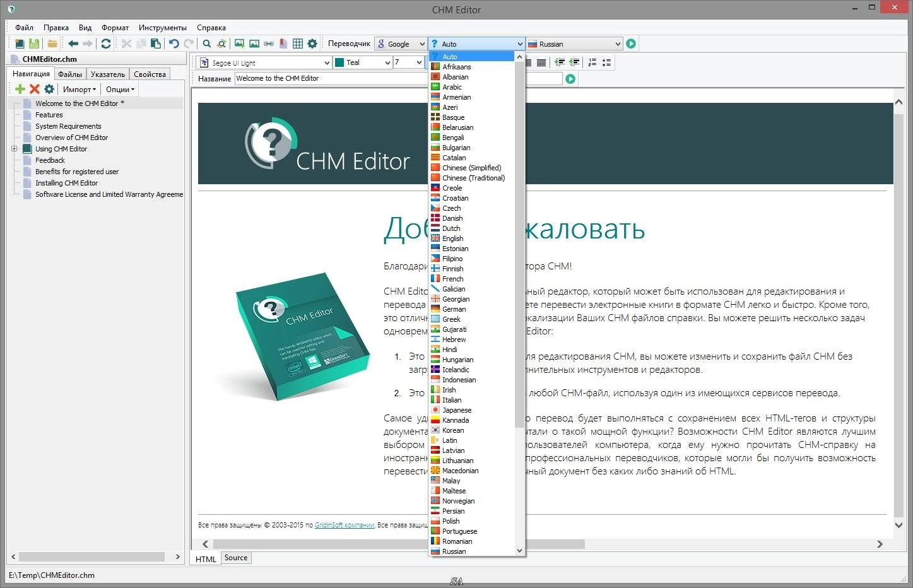913x588 pixels.
Task: Insert image using first picture icon
Action: (240, 44)
